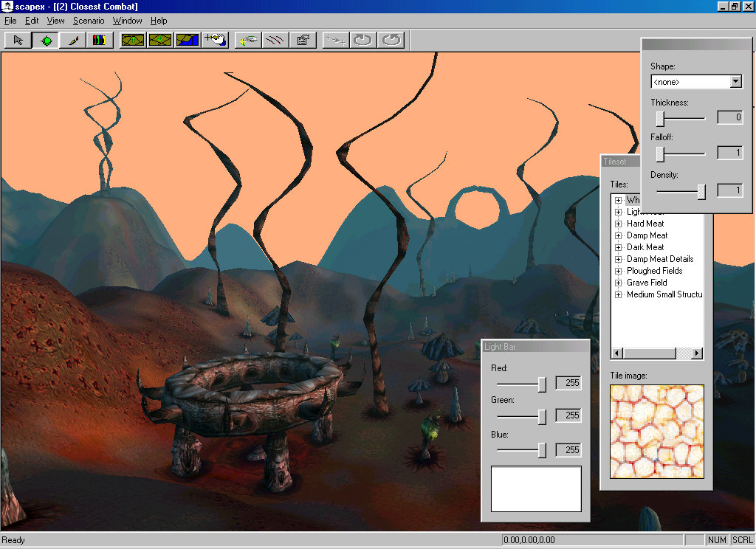The width and height of the screenshot is (756, 549).
Task: Click the Tiles list scroll-right arrow
Action: point(696,353)
